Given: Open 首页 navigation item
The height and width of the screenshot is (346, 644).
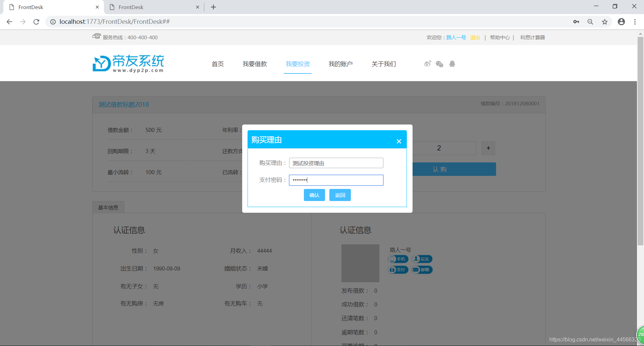Looking at the screenshot, I should tap(218, 64).
